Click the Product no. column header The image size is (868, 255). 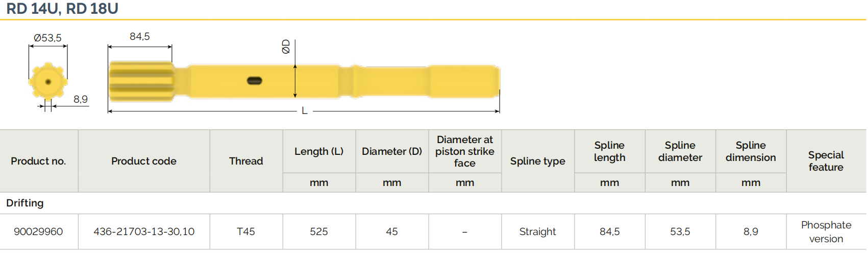(38, 161)
